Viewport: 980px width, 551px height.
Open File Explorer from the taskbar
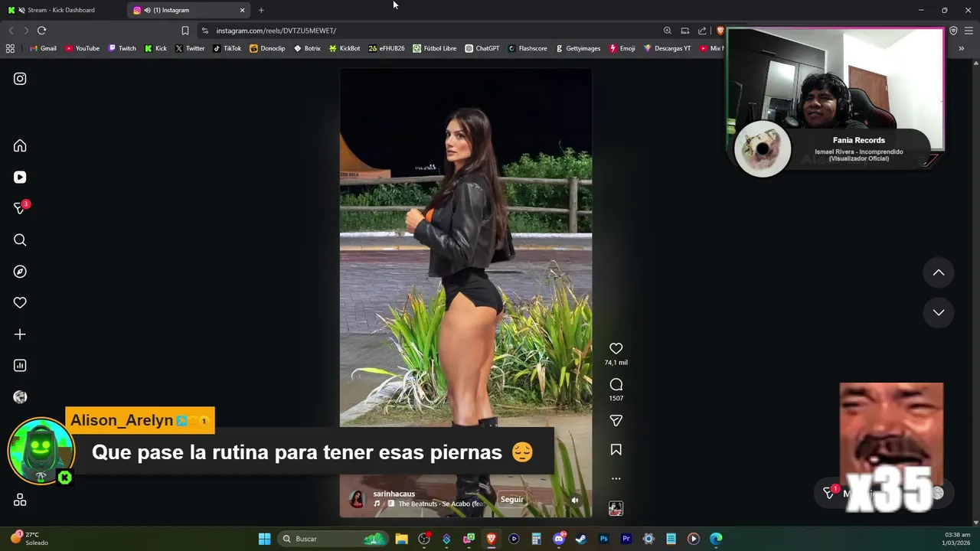[x=401, y=539]
